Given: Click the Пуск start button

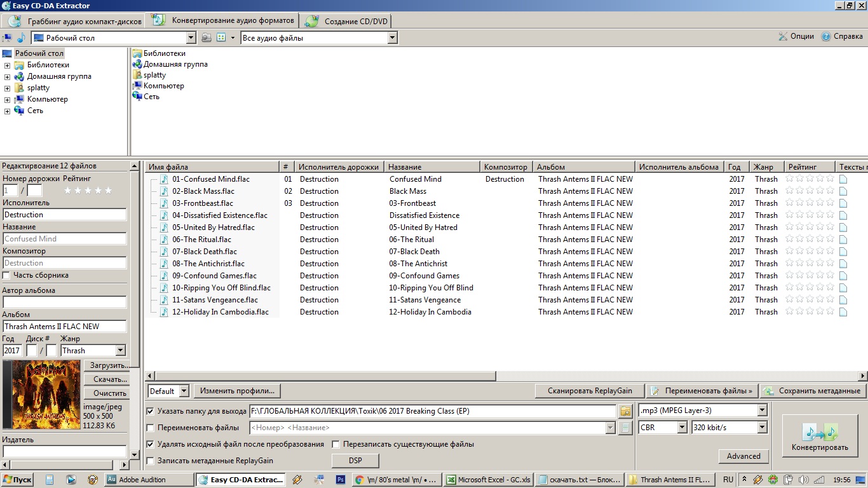Looking at the screenshot, I should (x=18, y=480).
